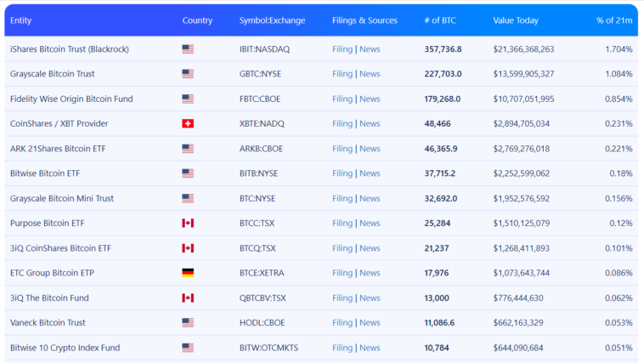
Task: Click Canadian flag in Purpose Bitcoin ETF row
Action: (x=188, y=224)
